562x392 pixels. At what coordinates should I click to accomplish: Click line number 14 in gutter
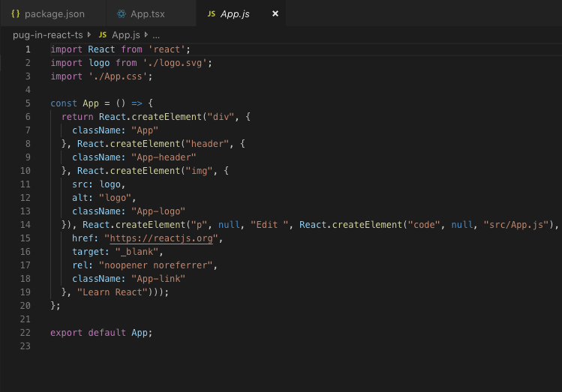[x=25, y=225]
